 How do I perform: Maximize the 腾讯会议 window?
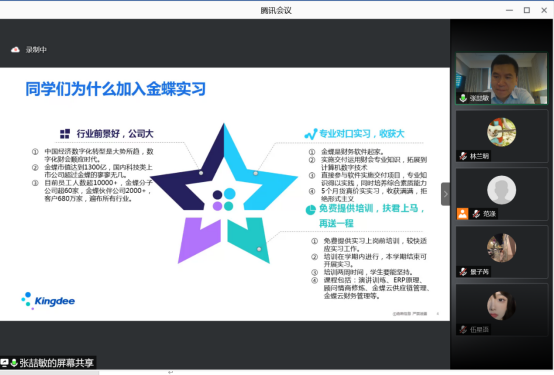tap(527, 10)
